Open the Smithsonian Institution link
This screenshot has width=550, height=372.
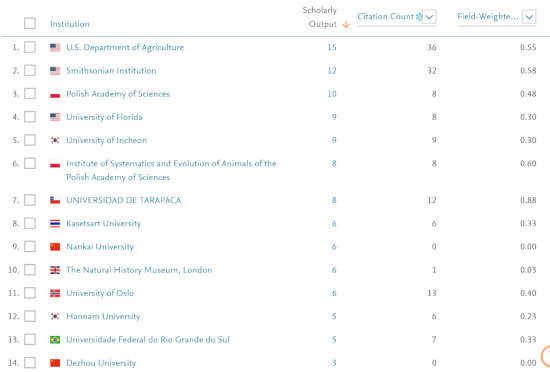tap(111, 70)
